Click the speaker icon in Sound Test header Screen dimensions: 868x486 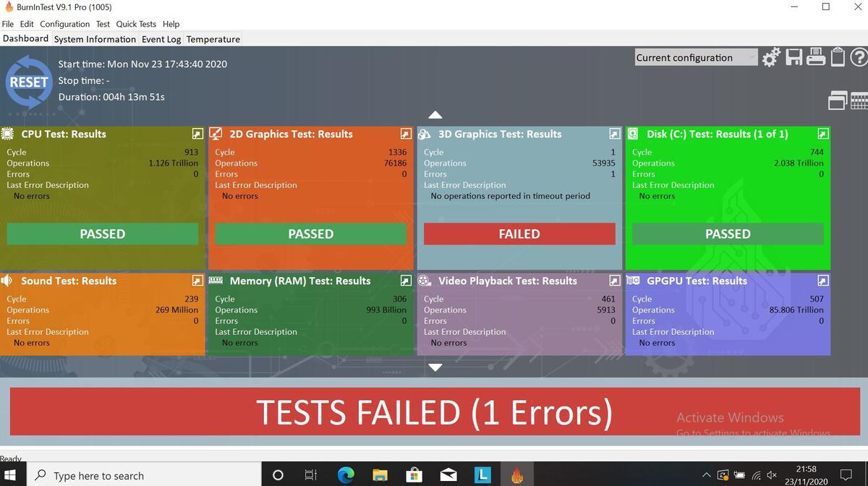point(8,281)
